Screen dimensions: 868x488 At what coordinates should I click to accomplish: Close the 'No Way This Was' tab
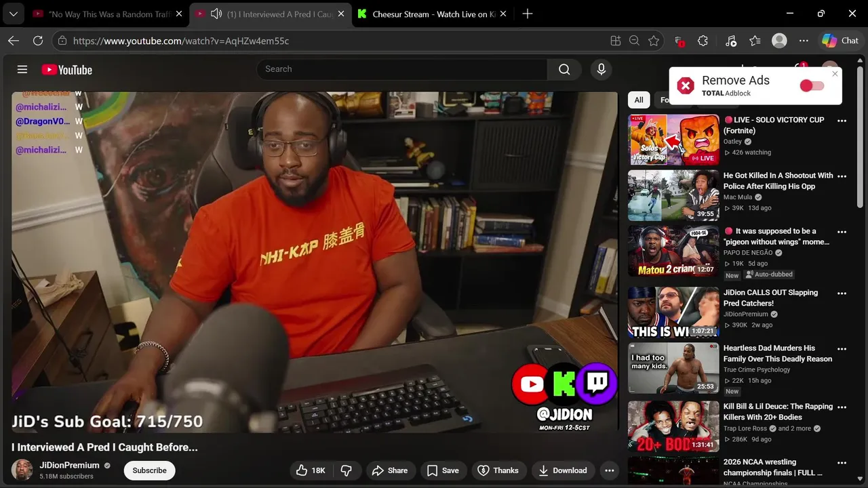tap(178, 14)
